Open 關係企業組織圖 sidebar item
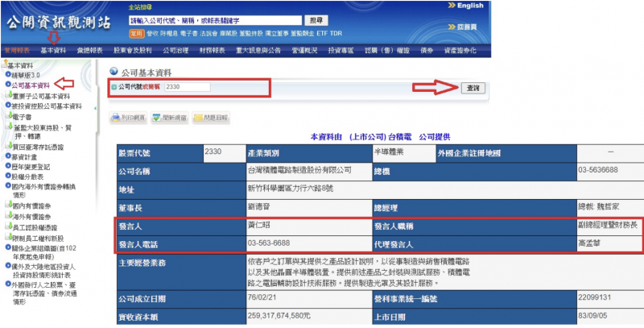The height and width of the screenshot is (328, 644). 43,252
